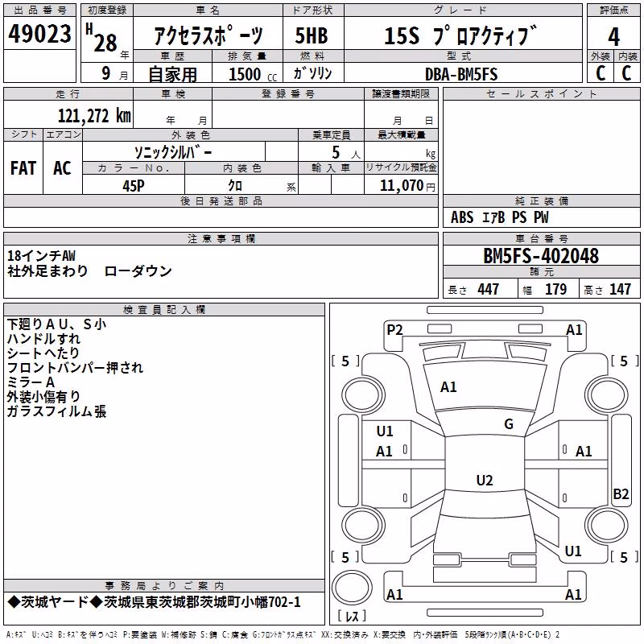This screenshot has height=644, width=644.
Task: Select the 検査員記入欄 header
Action: pos(164,310)
